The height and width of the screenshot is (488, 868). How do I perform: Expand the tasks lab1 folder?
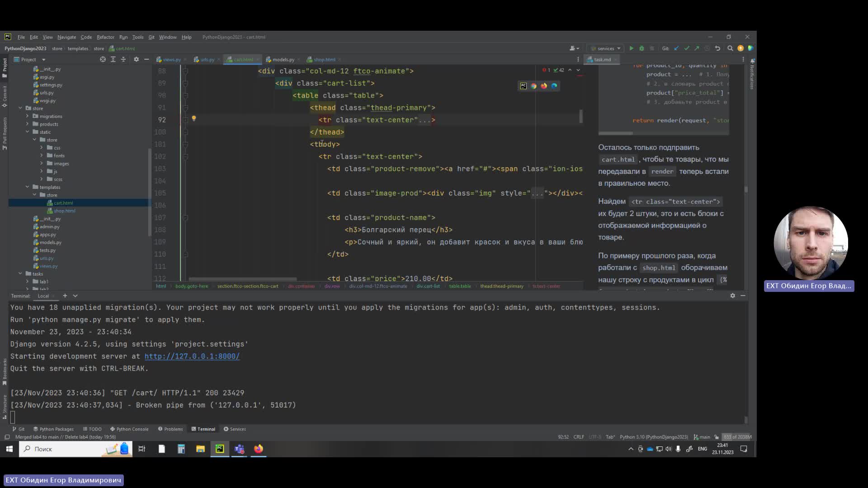point(27,282)
